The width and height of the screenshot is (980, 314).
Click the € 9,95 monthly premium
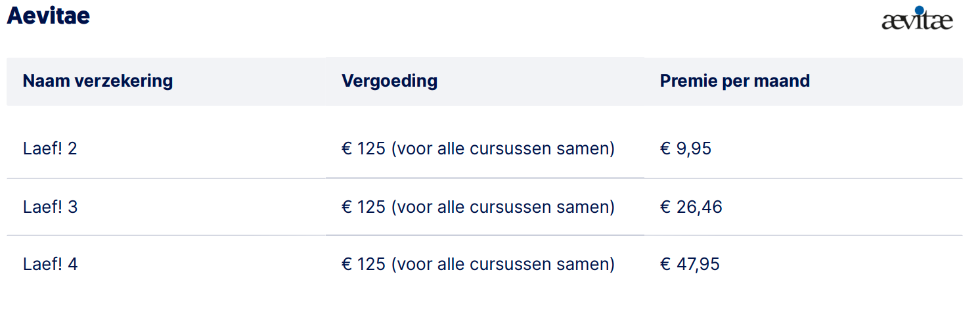coord(685,149)
